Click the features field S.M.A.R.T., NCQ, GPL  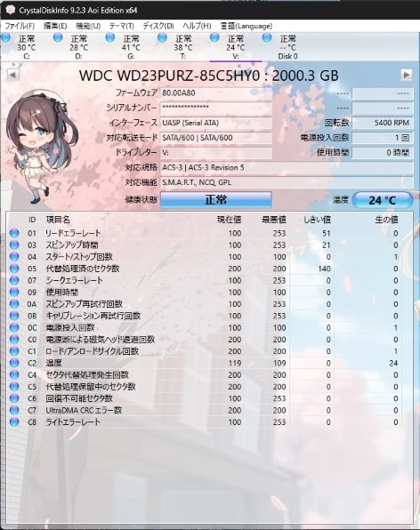click(287, 182)
